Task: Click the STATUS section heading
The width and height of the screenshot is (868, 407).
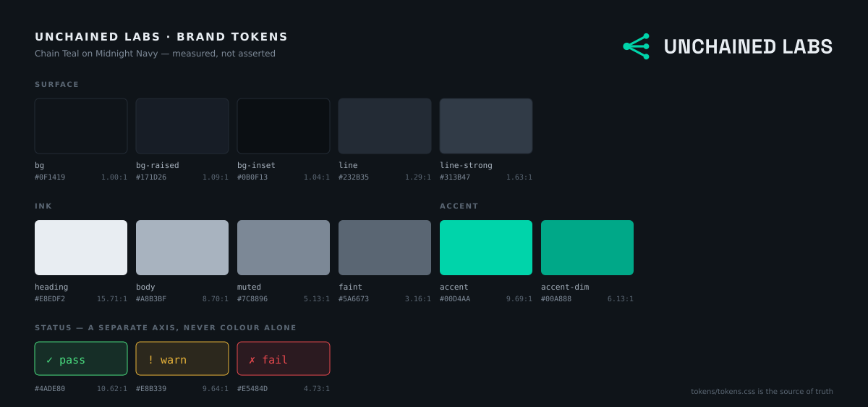Action: tap(166, 328)
